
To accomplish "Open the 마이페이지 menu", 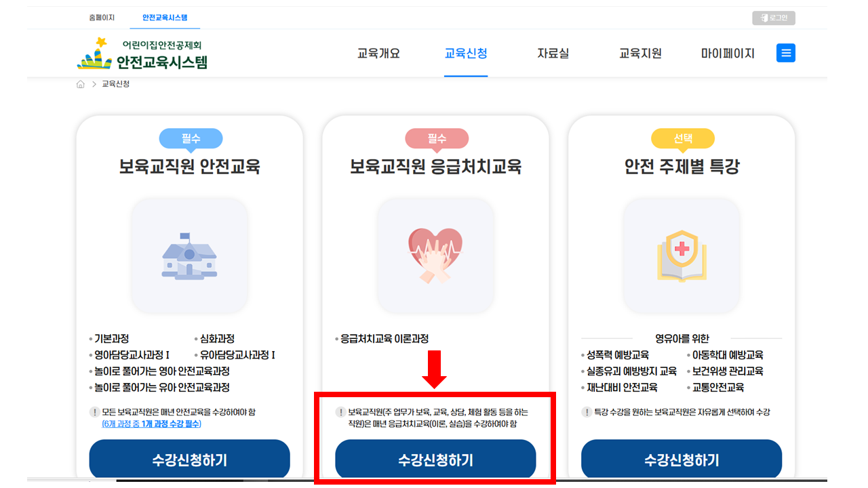I will [x=728, y=54].
